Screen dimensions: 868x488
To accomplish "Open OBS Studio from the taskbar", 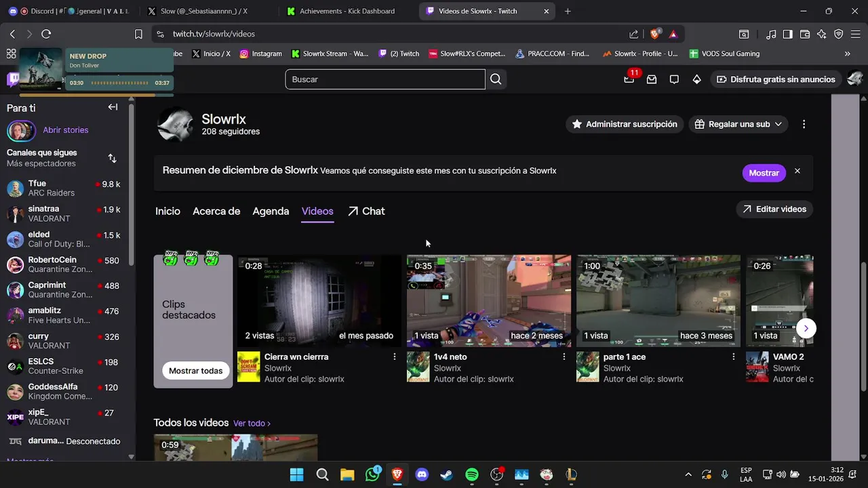I will [496, 474].
